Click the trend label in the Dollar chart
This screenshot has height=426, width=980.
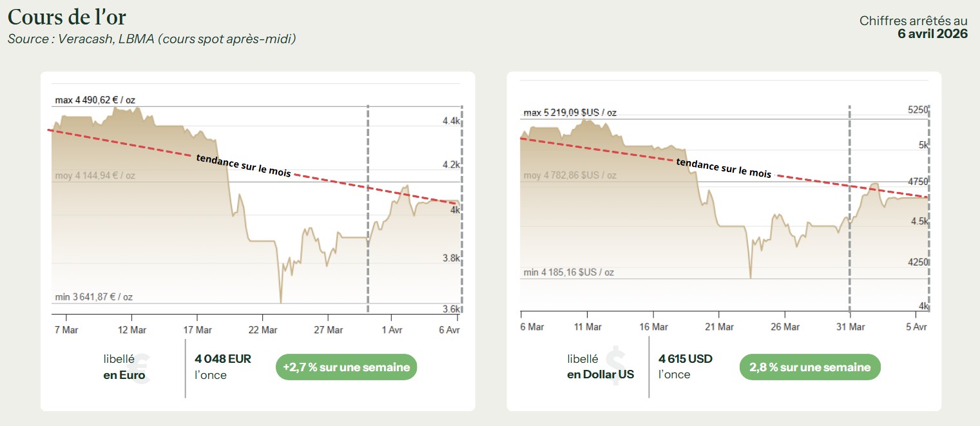click(x=723, y=168)
